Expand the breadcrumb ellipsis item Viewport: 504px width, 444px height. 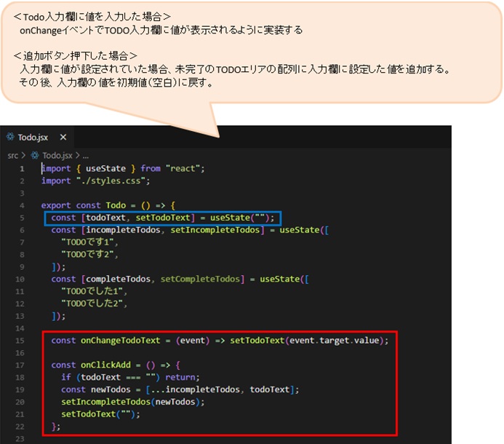[86, 156]
